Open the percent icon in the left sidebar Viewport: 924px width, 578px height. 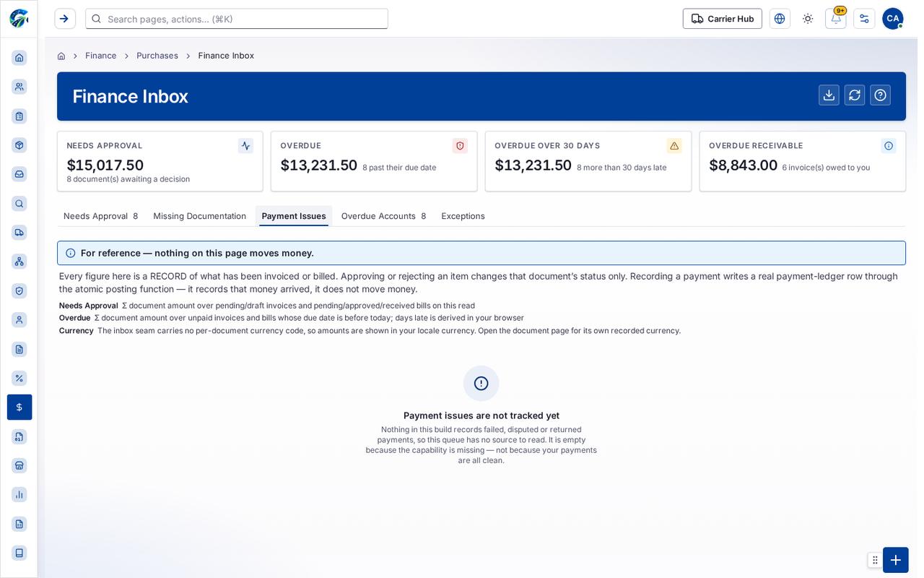19,378
